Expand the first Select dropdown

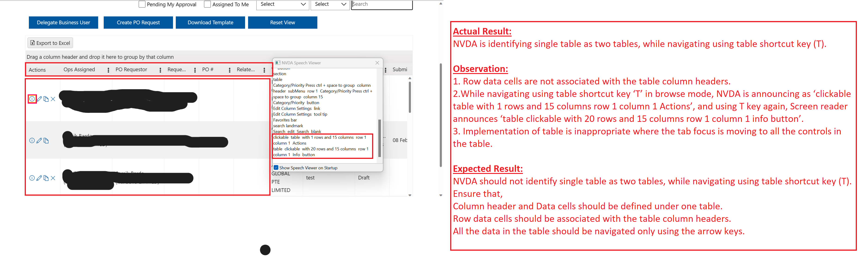coord(282,4)
